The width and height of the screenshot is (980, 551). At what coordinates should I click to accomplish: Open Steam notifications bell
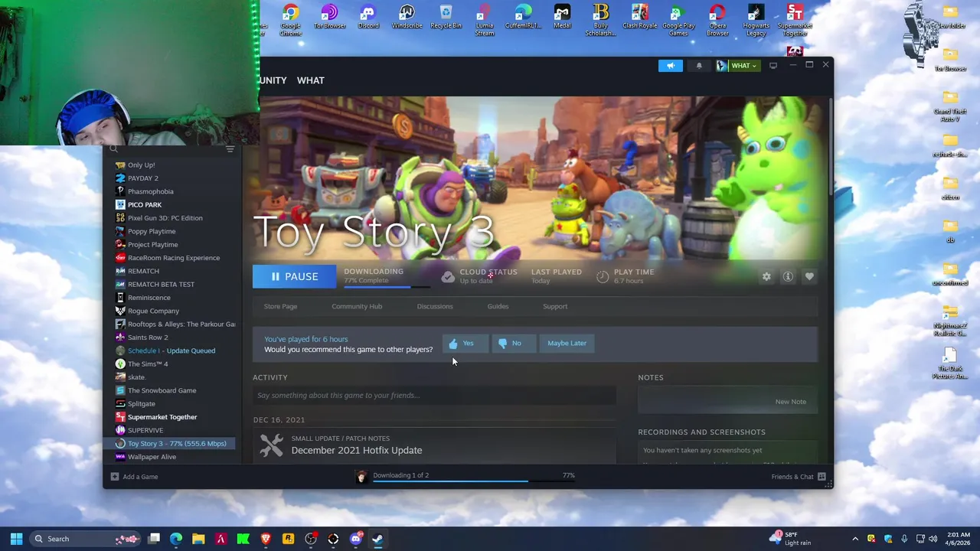(x=699, y=66)
